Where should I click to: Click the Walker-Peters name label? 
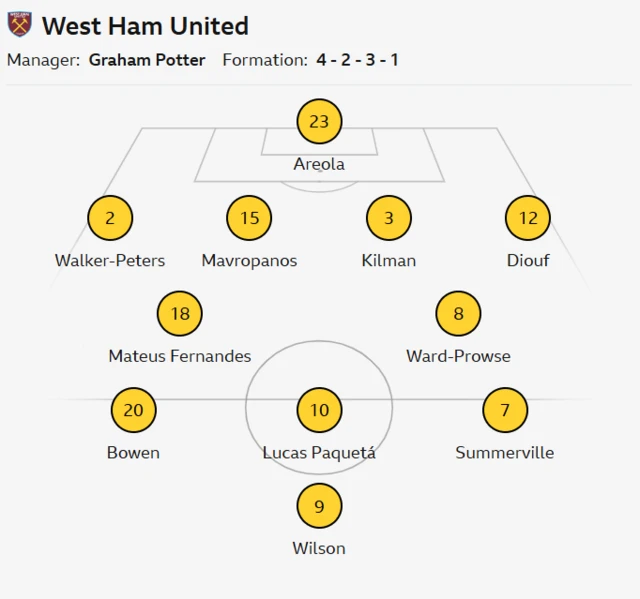click(110, 260)
